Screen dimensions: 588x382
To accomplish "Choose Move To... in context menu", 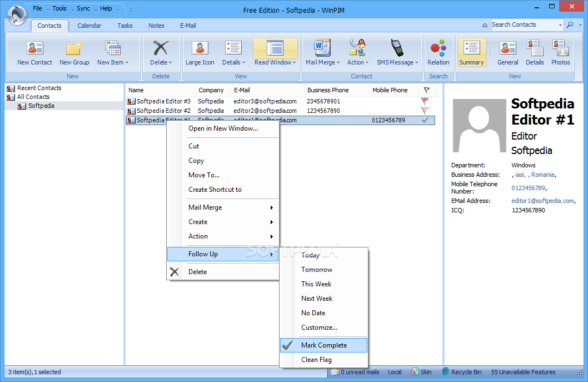I will pos(223,175).
